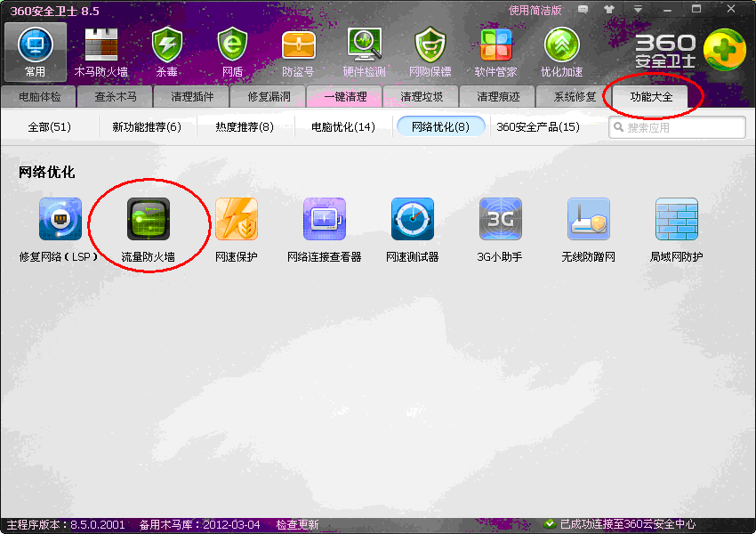The width and height of the screenshot is (756, 534).
Task: Open the skin shirt icon
Action: [x=609, y=10]
